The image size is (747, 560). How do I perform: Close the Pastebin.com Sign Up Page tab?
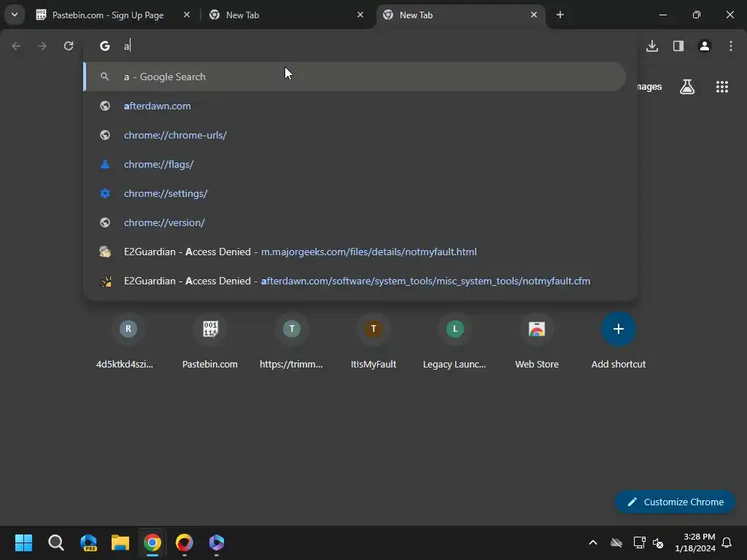pyautogui.click(x=186, y=15)
